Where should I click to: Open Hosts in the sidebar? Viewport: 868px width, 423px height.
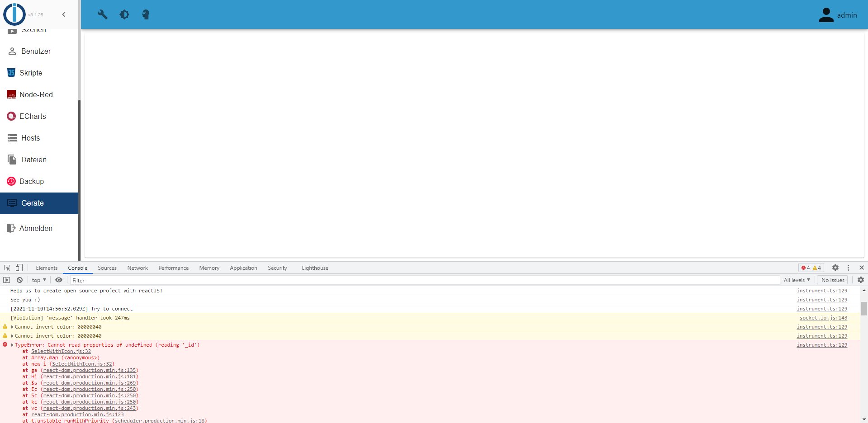[39, 138]
